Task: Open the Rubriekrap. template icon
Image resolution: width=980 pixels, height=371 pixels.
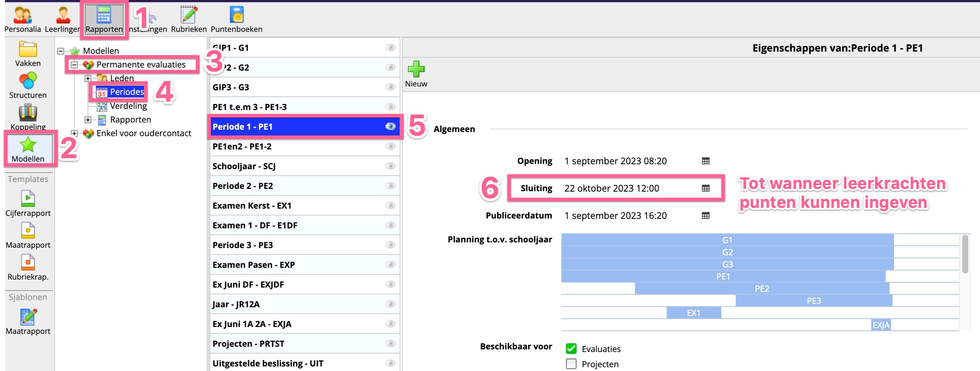Action: coord(28,263)
